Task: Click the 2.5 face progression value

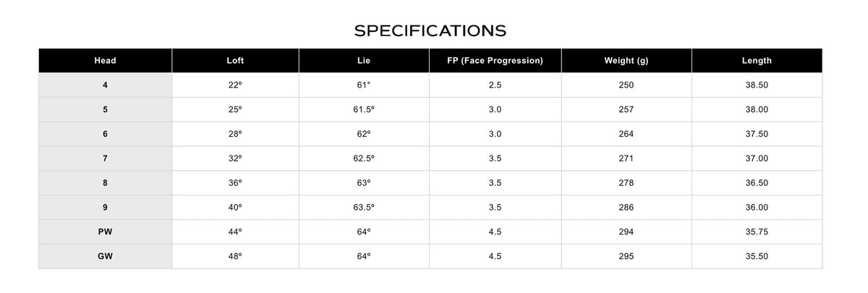Action: coord(495,85)
